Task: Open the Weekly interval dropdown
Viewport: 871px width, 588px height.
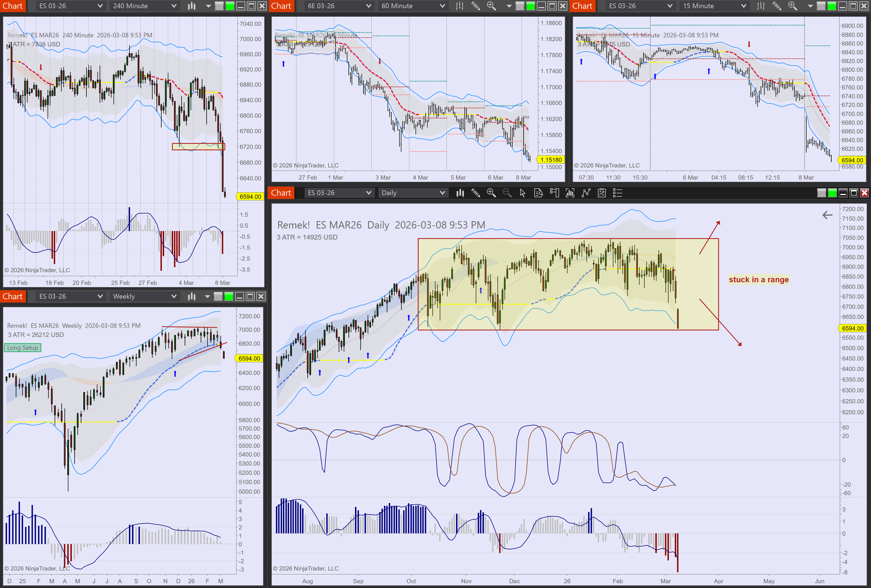Action: tap(144, 296)
